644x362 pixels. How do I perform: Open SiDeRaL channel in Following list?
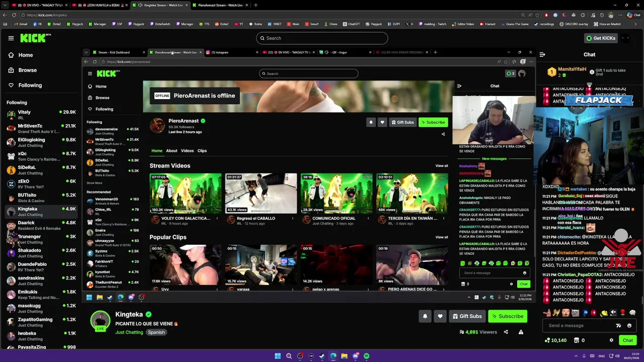point(41,170)
